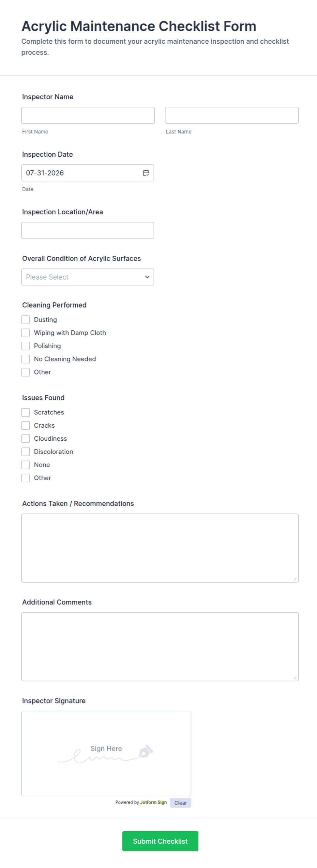Open the calendar date picker icon
Screen dimensions: 317x868
point(146,173)
